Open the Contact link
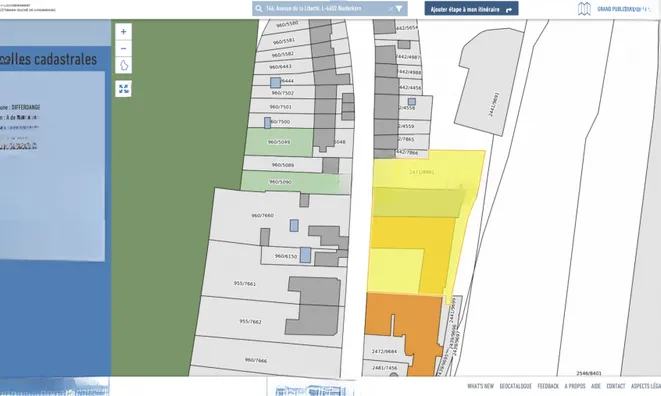 615,386
